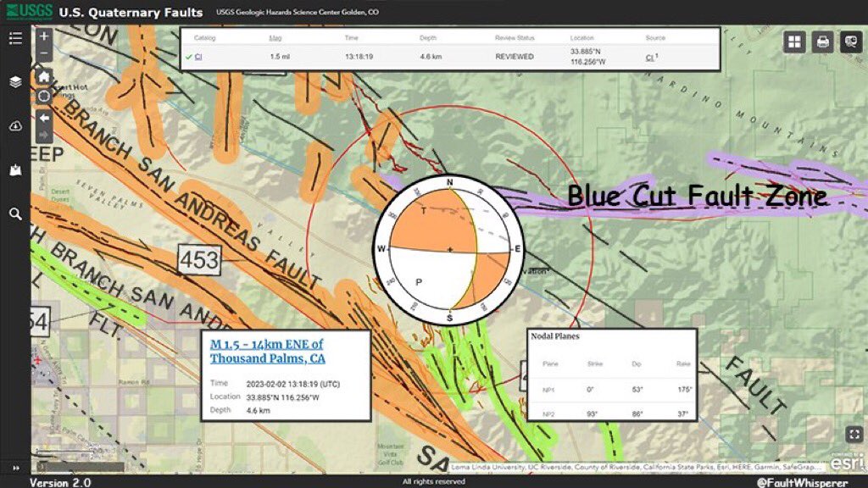Open M 1.5 - 14km ENE of Thousand Palms link
868x488 pixels.
(x=267, y=352)
